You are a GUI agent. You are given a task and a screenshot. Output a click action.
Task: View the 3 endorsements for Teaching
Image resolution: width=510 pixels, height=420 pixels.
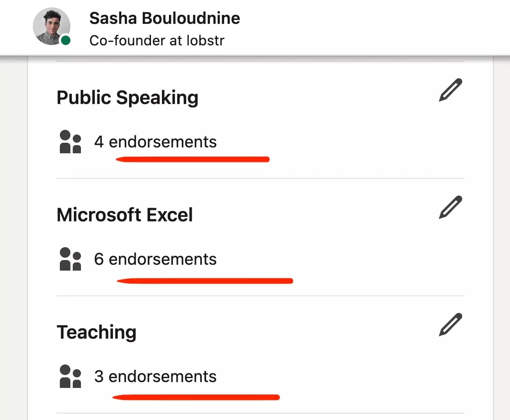pyautogui.click(x=155, y=376)
